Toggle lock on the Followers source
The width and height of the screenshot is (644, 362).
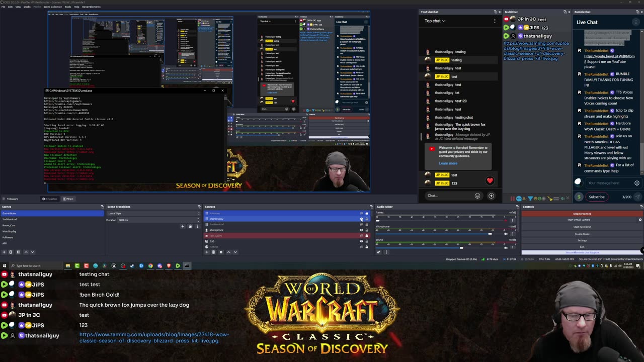tap(367, 213)
